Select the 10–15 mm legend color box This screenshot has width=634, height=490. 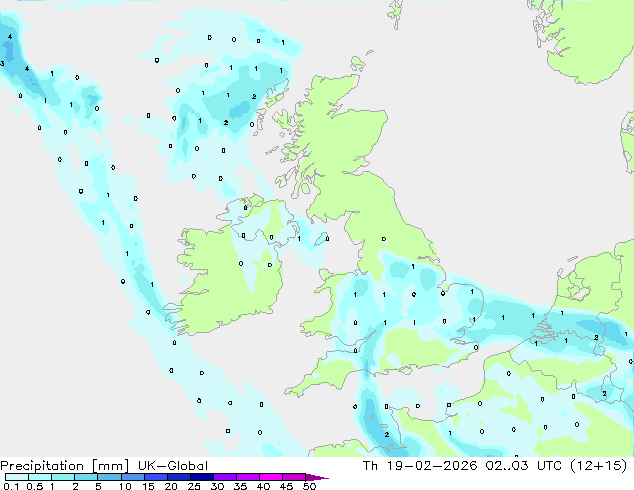pyautogui.click(x=132, y=477)
